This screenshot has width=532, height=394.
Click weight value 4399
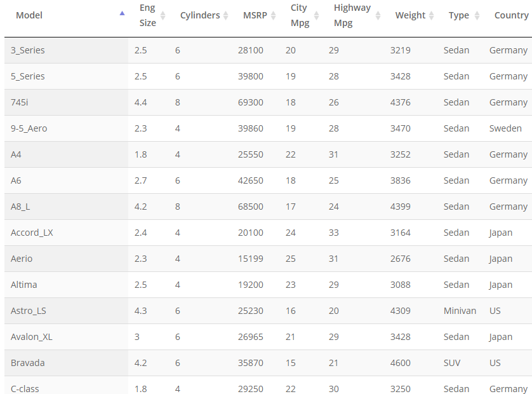tap(401, 207)
